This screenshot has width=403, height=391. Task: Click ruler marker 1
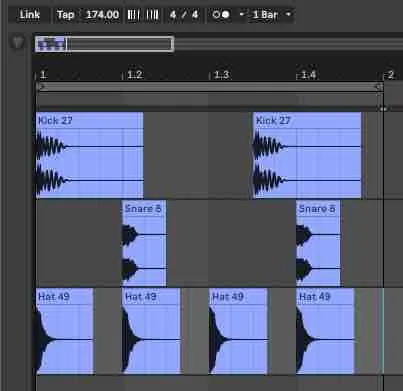42,75
